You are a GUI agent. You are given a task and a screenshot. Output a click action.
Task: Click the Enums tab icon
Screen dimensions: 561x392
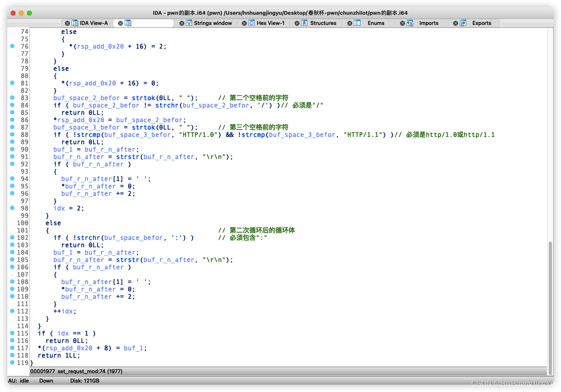(x=357, y=23)
